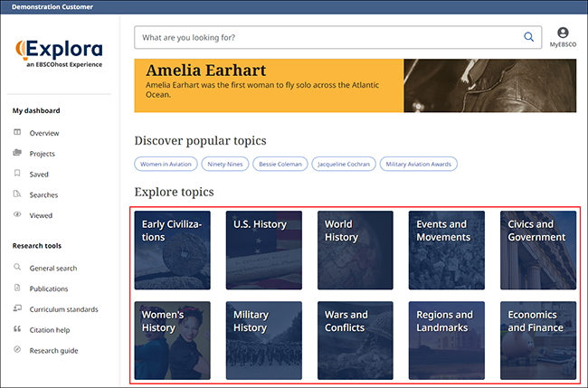This screenshot has width=588, height=388.
Task: Open Events and Movements tile
Action: click(447, 250)
